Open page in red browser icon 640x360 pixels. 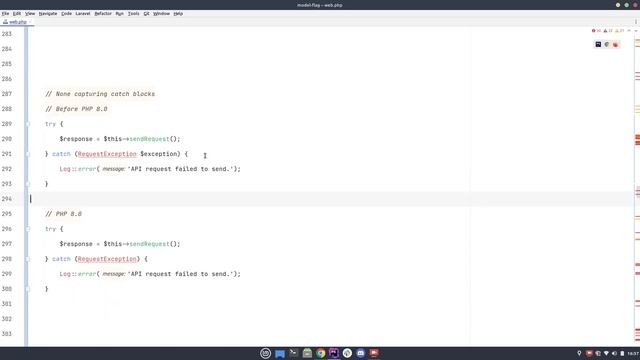(616, 44)
